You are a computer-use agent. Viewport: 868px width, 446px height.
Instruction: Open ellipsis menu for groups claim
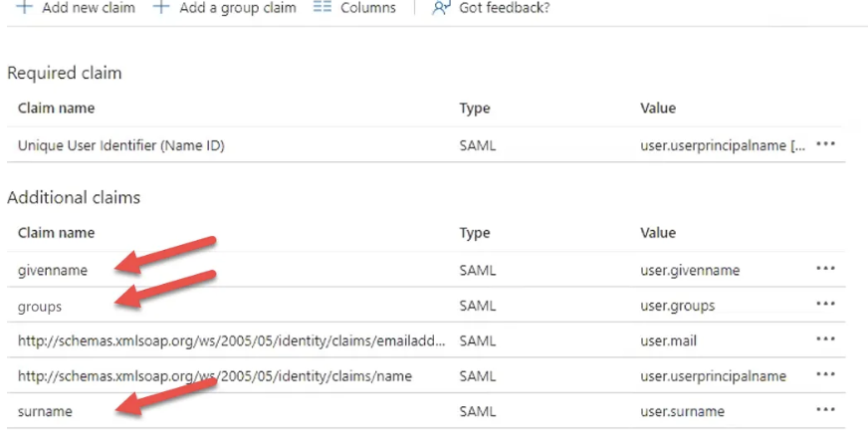825,305
